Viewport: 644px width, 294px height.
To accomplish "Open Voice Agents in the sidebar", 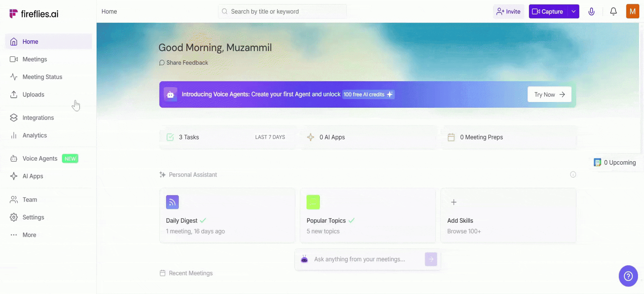I will pyautogui.click(x=40, y=159).
